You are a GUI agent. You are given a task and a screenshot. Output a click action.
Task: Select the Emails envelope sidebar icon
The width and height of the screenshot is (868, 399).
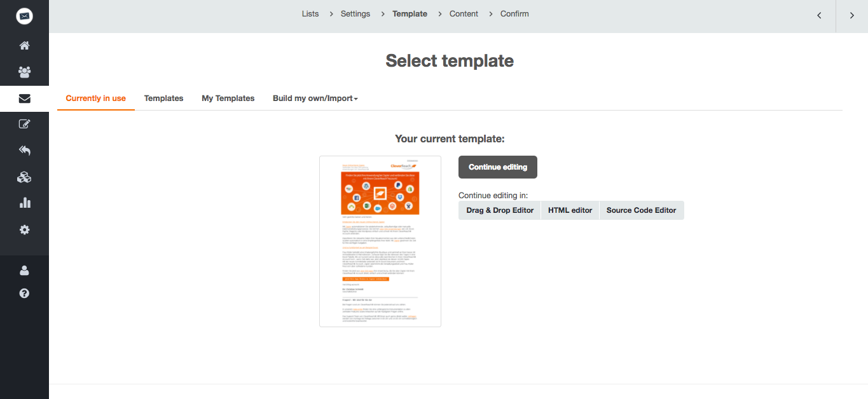(x=24, y=98)
